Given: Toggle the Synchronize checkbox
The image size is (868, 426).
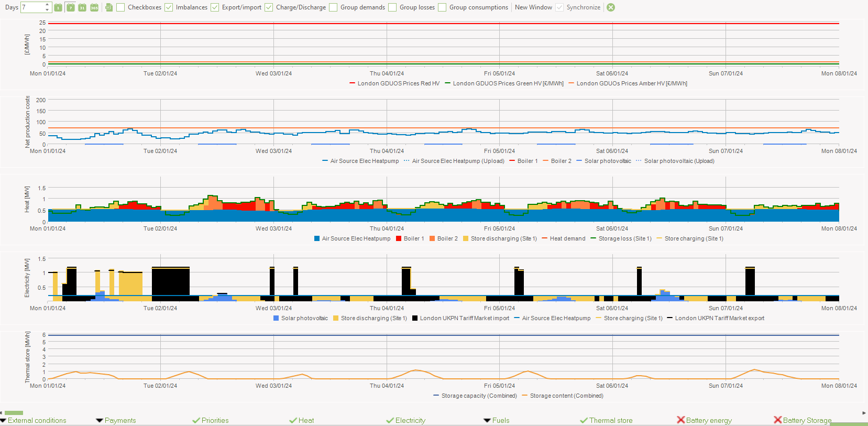Looking at the screenshot, I should [x=559, y=7].
